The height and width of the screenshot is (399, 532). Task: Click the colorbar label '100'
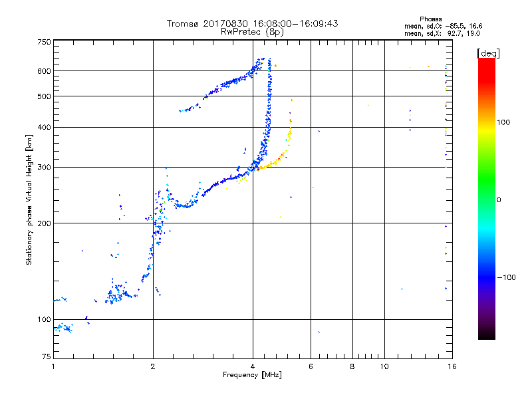(x=503, y=122)
